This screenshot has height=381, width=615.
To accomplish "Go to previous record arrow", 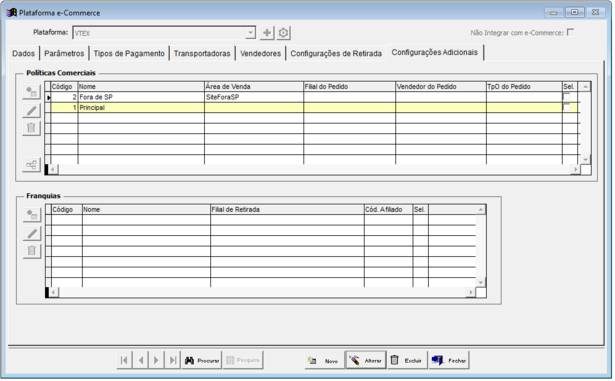I will pos(140,360).
